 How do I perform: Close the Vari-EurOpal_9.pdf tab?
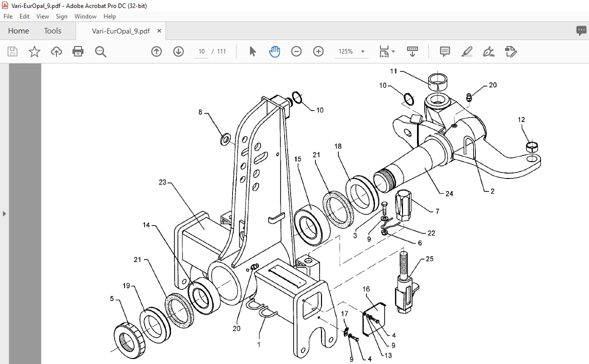tap(159, 31)
